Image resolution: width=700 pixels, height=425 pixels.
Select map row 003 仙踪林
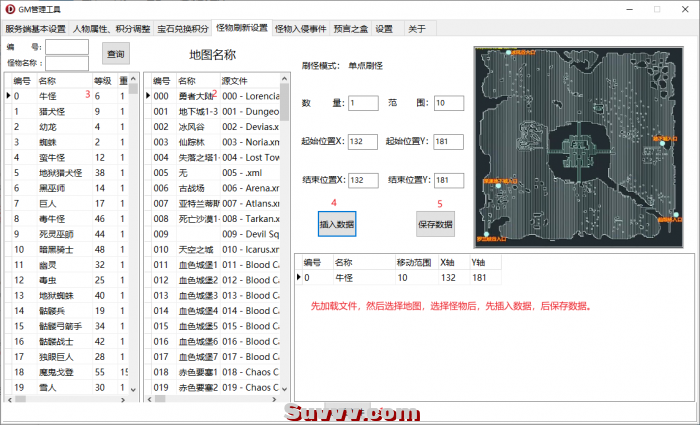click(212, 142)
